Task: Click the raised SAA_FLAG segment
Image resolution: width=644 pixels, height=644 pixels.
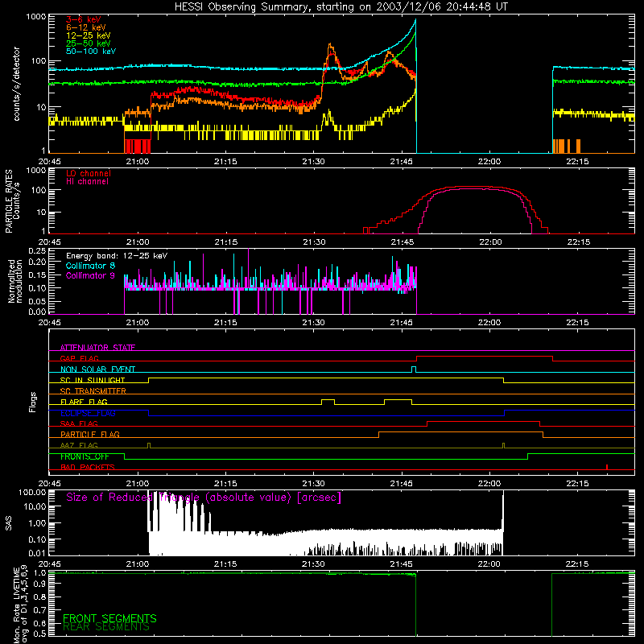Action: (484, 422)
